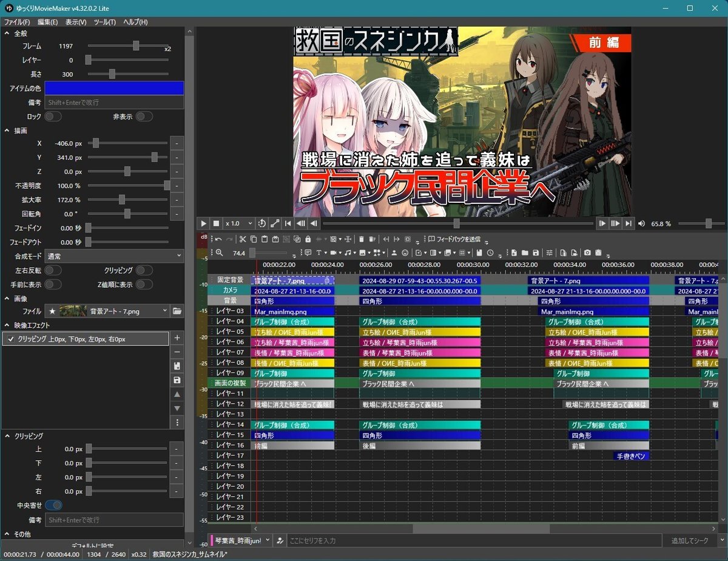Image resolution: width=728 pixels, height=561 pixels.
Task: Click the person character icon in toolbar
Action: coord(394,253)
